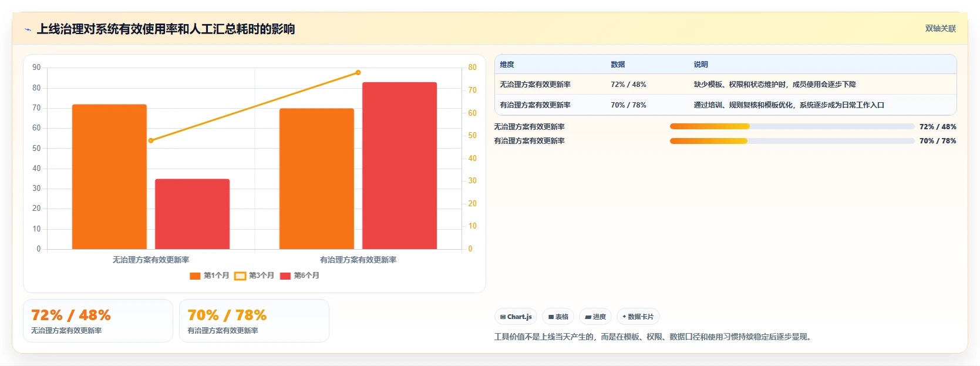Click the 数据卡片 sparkle icon
Image resolution: width=980 pixels, height=366 pixels.
click(x=624, y=317)
